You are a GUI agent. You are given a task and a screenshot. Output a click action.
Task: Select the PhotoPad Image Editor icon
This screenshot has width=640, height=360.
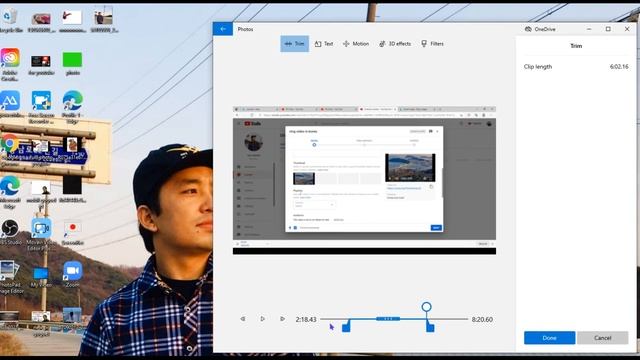[x=10, y=278]
